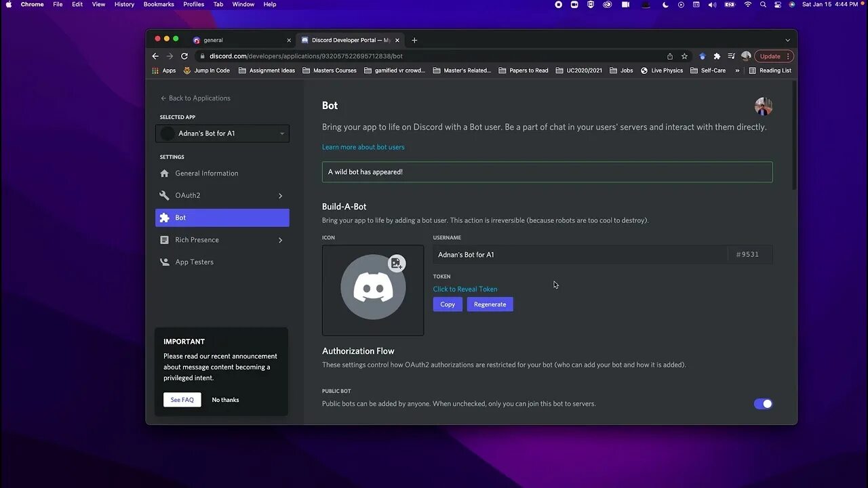
Task: Expand the OAuth2 submenu chevron
Action: (x=280, y=196)
